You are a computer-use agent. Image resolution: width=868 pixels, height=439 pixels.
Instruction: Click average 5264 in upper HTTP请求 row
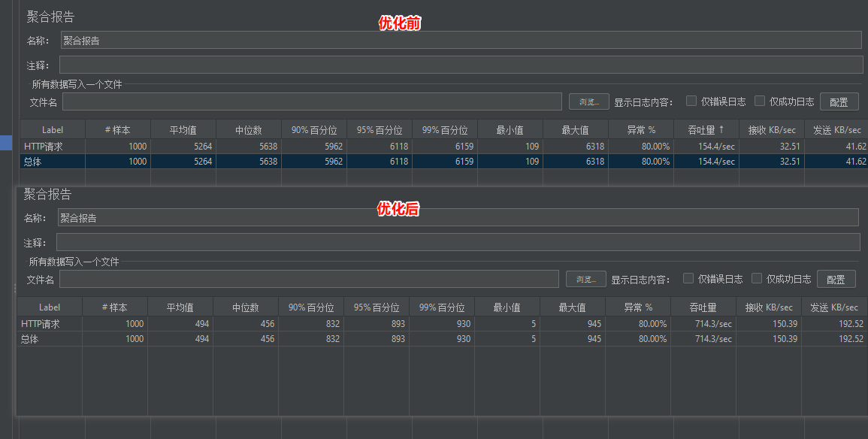click(203, 146)
